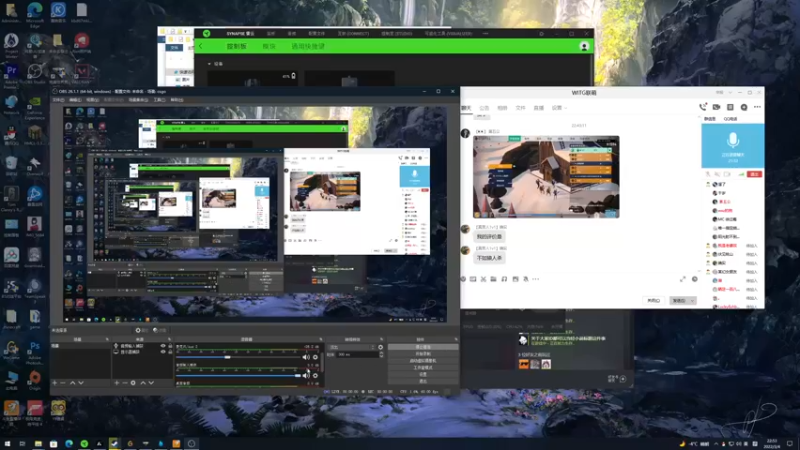Image resolution: width=800 pixels, height=450 pixels.
Task: Remove selected source in OBS
Action: click(125, 383)
